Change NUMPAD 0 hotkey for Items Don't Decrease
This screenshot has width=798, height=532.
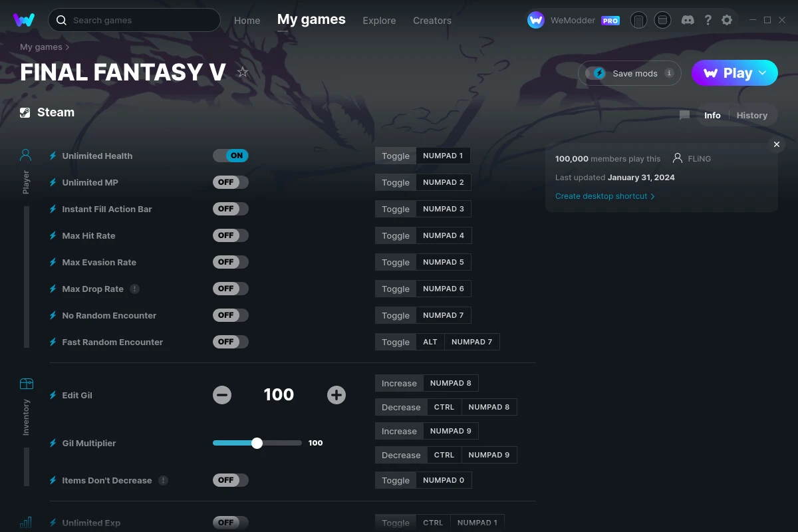444,480
